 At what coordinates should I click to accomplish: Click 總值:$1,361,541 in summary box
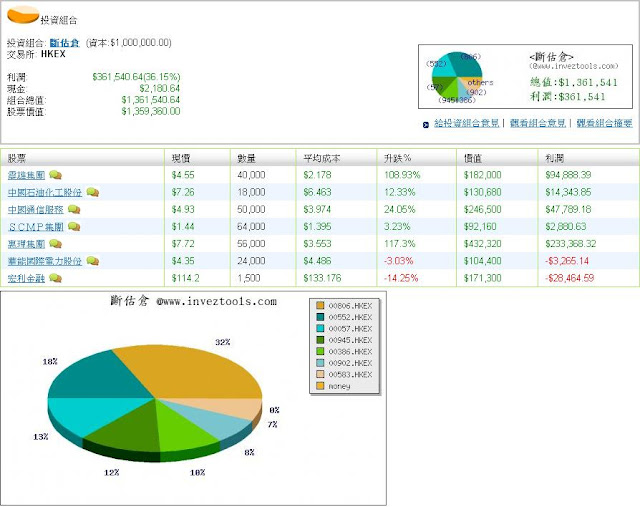[574, 82]
